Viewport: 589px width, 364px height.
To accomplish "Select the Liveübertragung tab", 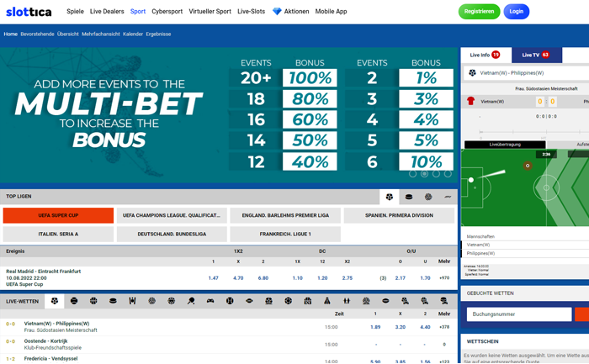I will 505,145.
